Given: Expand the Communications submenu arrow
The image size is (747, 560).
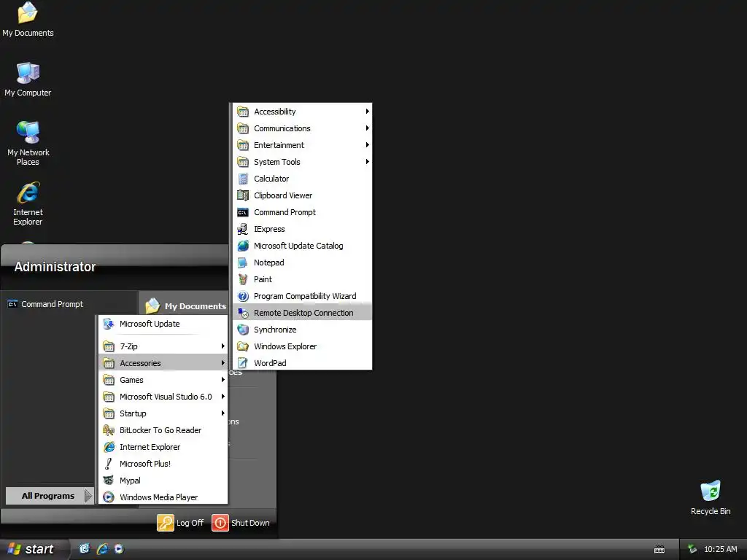Looking at the screenshot, I should pos(368,128).
